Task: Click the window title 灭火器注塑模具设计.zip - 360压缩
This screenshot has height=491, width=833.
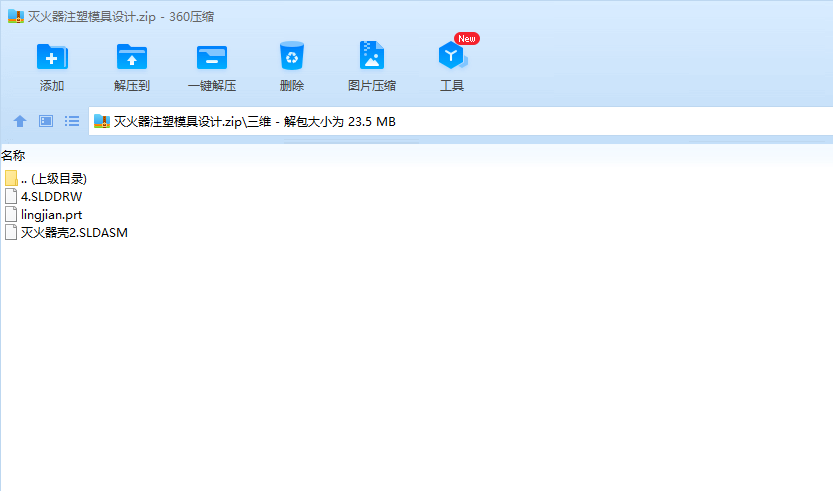Action: [121, 16]
